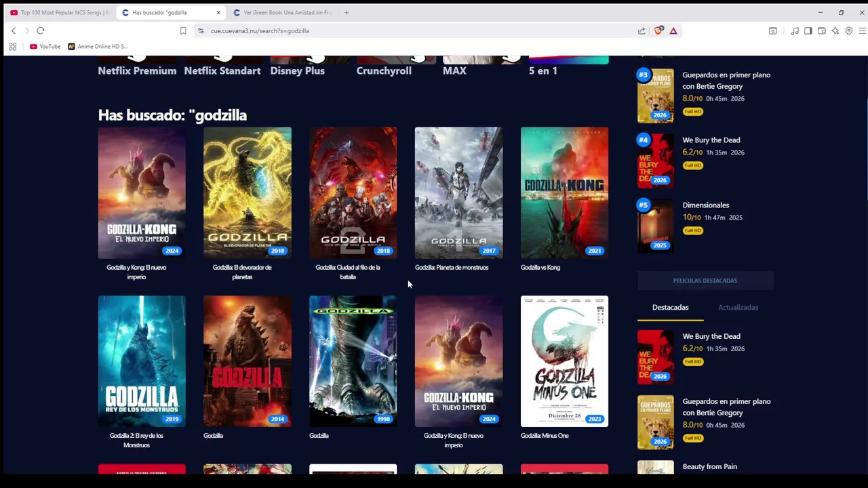Open tab search icon in toolbar

click(x=772, y=30)
